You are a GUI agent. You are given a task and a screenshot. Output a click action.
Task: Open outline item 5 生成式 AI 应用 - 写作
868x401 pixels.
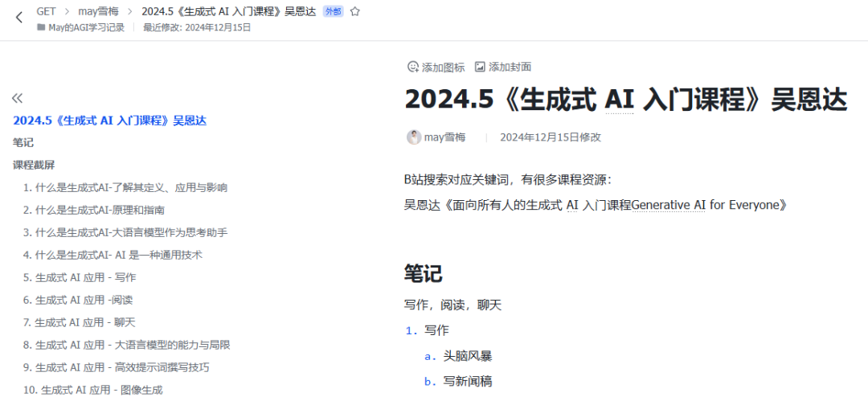(x=80, y=278)
